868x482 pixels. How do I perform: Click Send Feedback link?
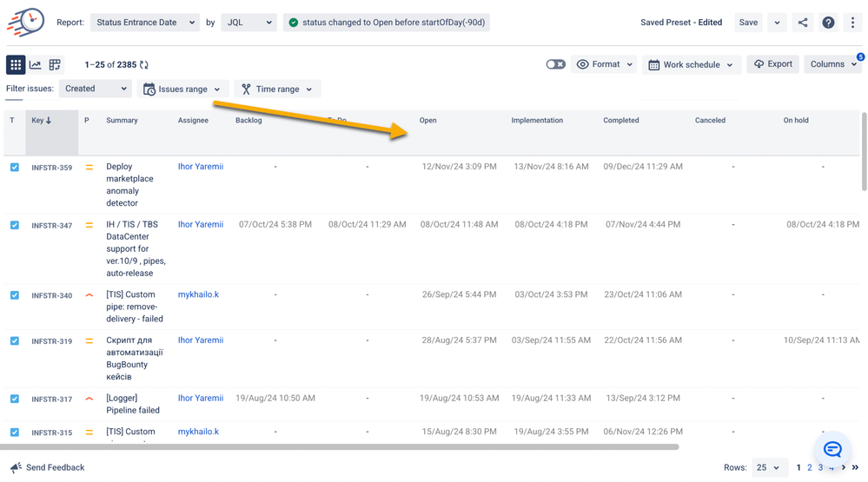click(x=48, y=467)
